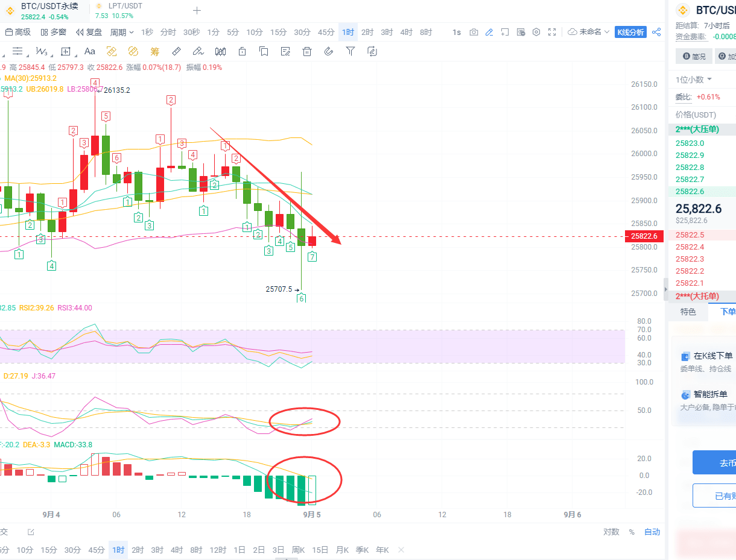This screenshot has width=736, height=560.
Task: Select the brush drawing tool
Action: 198,51
